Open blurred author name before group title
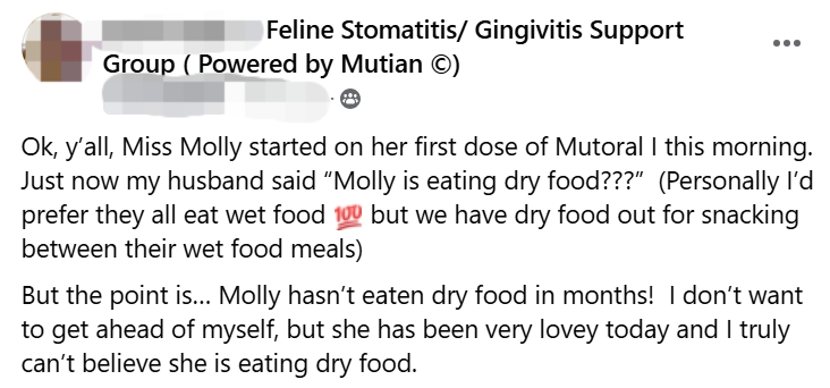This screenshot has width=830, height=388. click(x=182, y=31)
